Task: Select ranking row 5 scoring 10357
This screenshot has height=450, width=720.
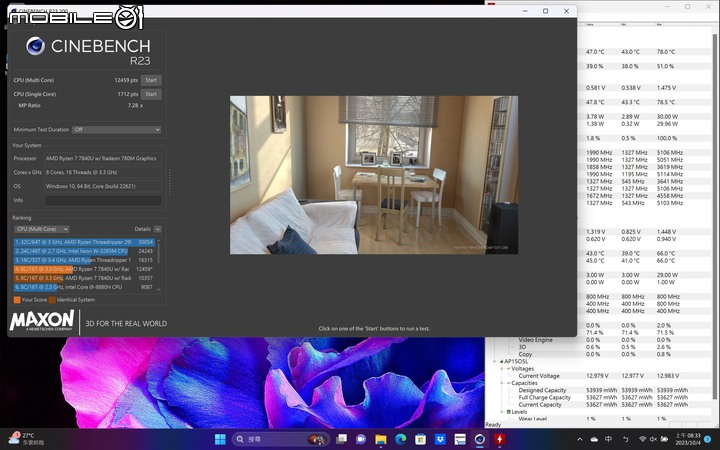Action: tap(84, 278)
